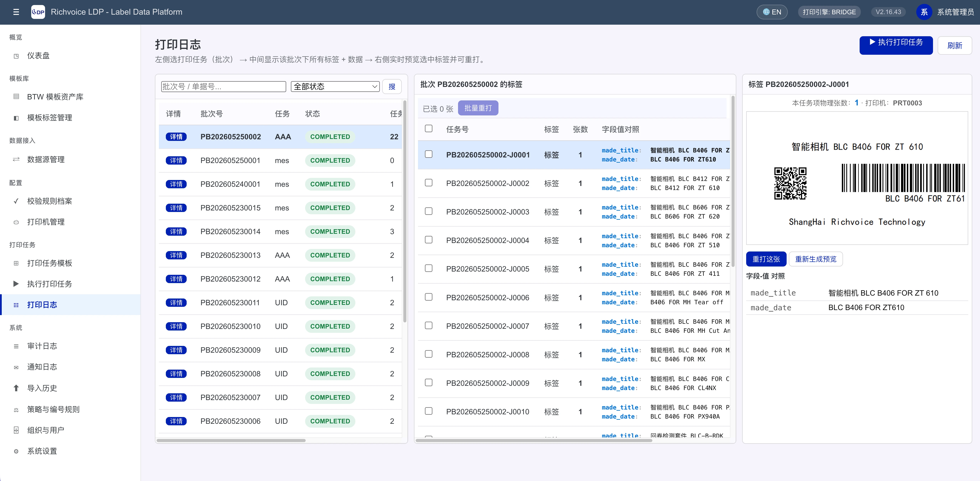Open the BTW 模板资产库 menu entry
This screenshot has height=481, width=980.
point(55,97)
